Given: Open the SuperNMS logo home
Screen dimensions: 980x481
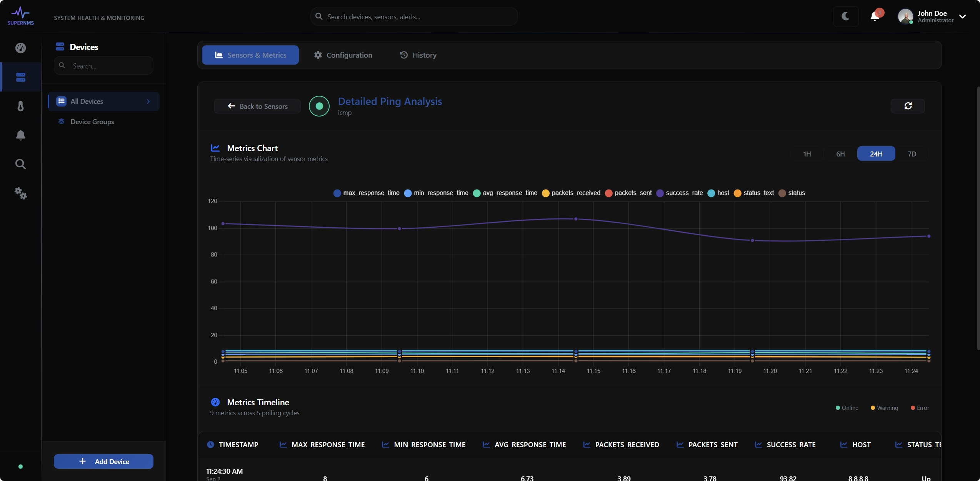Looking at the screenshot, I should click(20, 16).
